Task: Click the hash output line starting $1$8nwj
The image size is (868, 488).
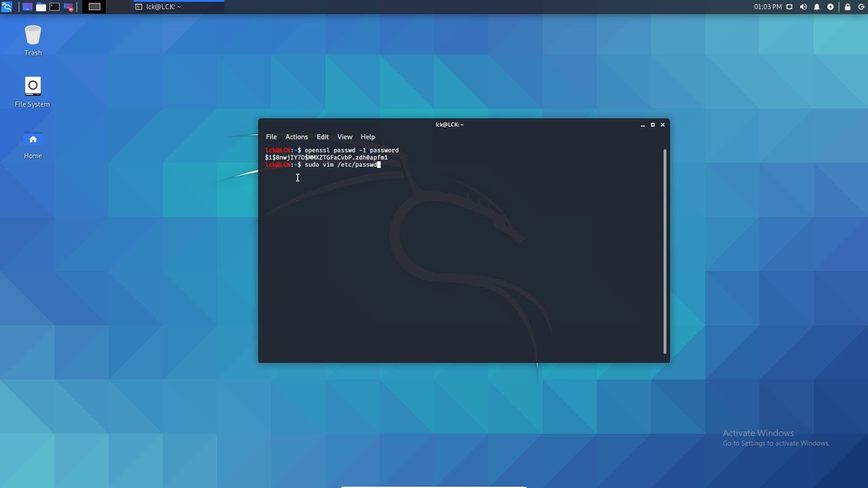Action: [326, 157]
